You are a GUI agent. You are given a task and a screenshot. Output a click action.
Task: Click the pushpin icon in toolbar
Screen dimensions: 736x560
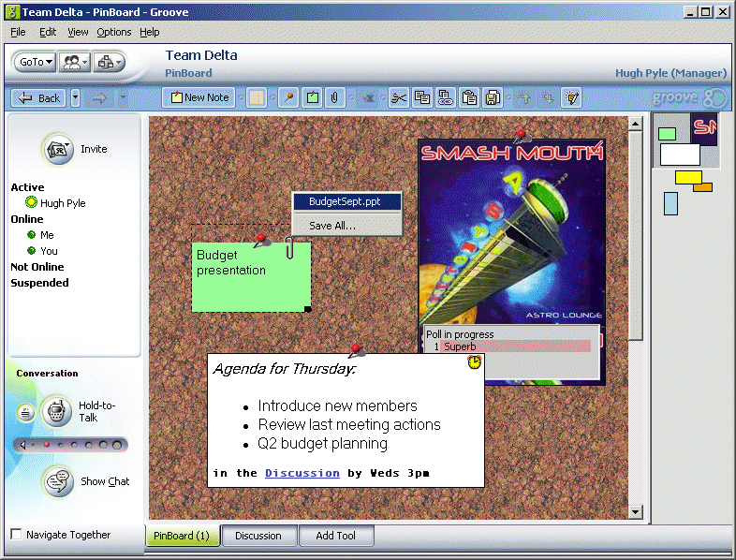[x=289, y=97]
